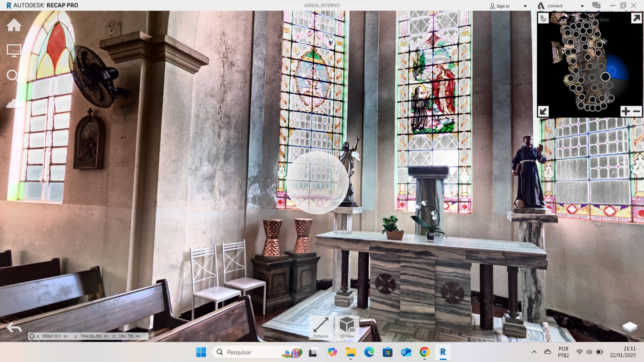
Task: Open the Project Navigator layers icon
Action: click(x=630, y=327)
